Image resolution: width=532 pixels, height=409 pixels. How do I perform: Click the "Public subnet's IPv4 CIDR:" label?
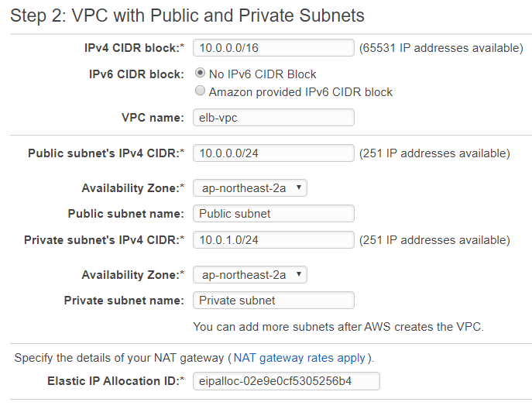click(106, 153)
